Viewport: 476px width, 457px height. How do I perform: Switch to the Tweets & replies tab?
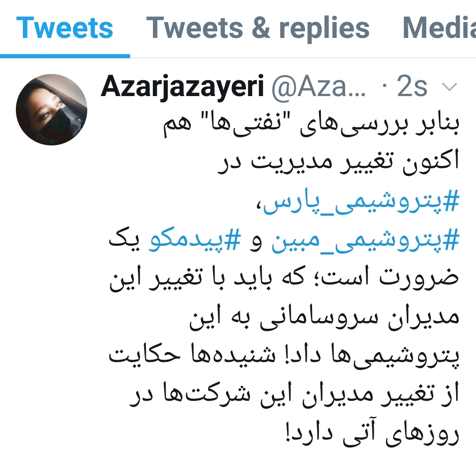click(x=258, y=29)
